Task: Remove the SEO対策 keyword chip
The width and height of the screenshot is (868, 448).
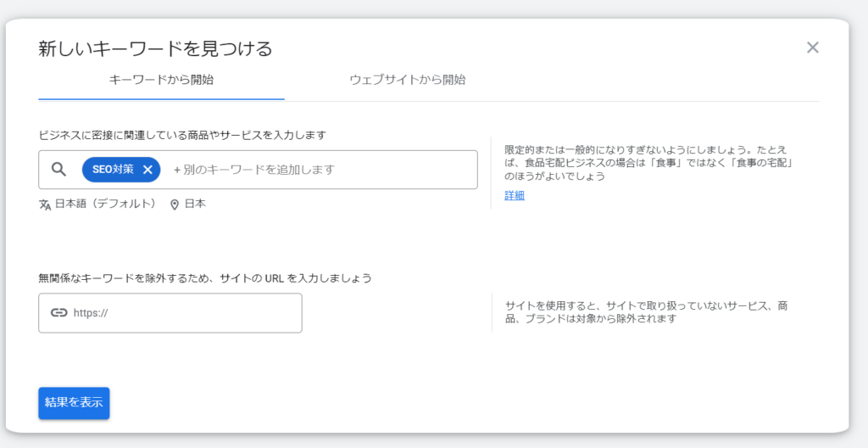Action: [x=147, y=170]
